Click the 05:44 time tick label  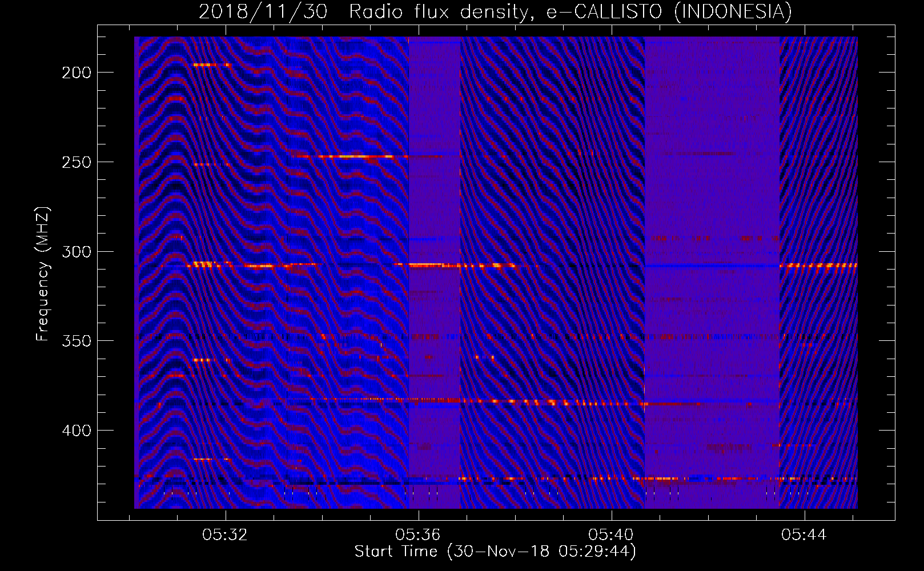(x=804, y=535)
